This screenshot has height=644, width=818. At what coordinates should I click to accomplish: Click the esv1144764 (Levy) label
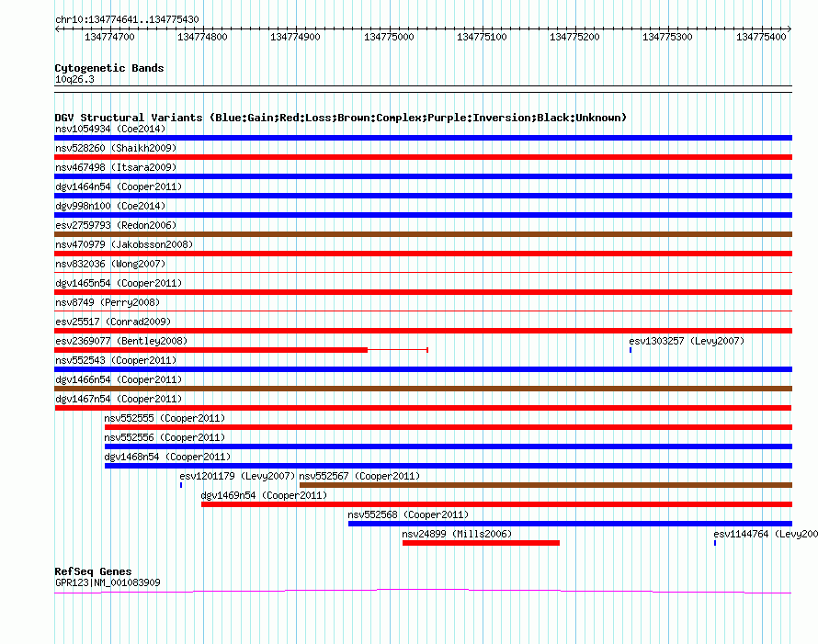[766, 534]
